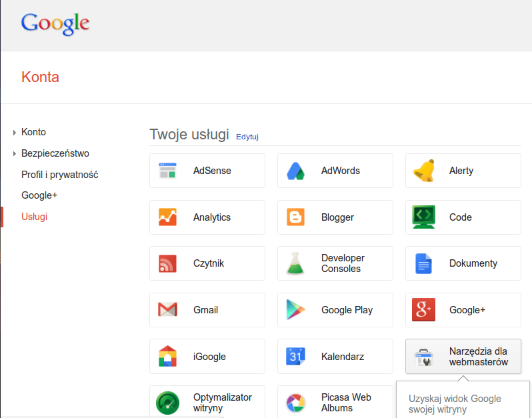Click the Alerty bell icon

pos(424,170)
